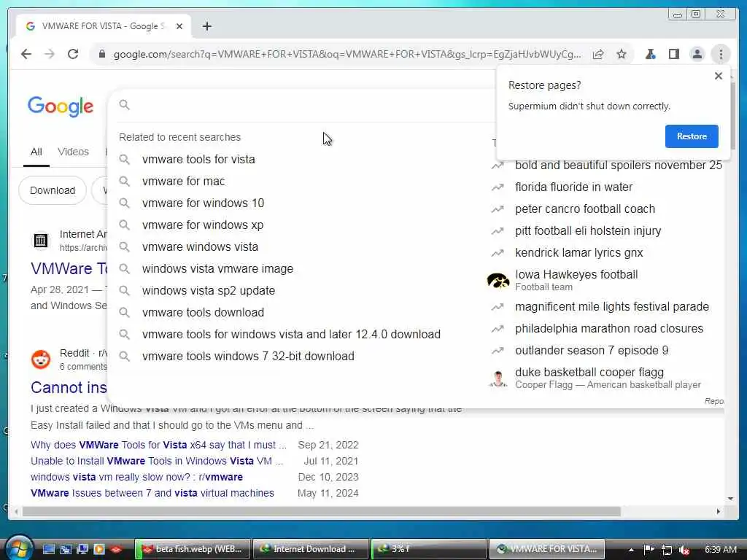
Task: Click the horizontal scrollbar right arrow
Action: tap(719, 511)
